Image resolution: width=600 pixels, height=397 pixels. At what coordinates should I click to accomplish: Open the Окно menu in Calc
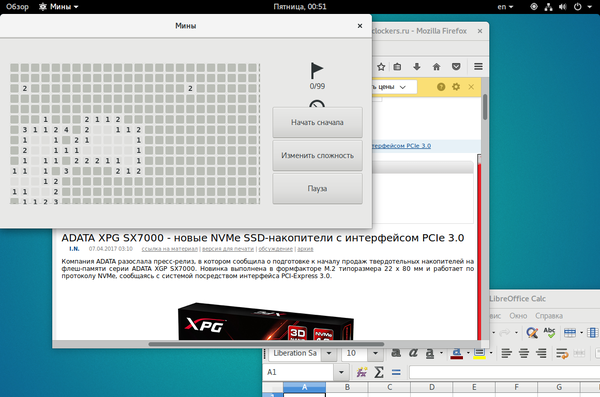518,316
